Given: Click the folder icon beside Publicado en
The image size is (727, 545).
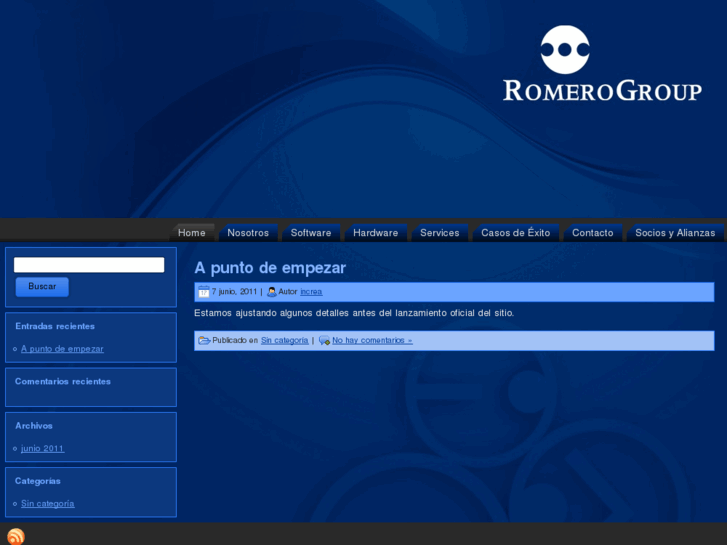Looking at the screenshot, I should (204, 340).
